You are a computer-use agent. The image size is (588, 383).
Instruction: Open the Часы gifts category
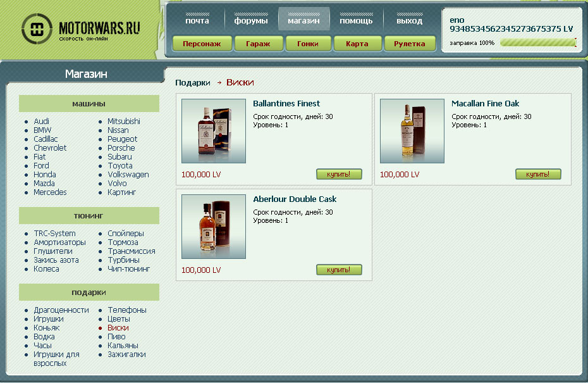[43, 346]
